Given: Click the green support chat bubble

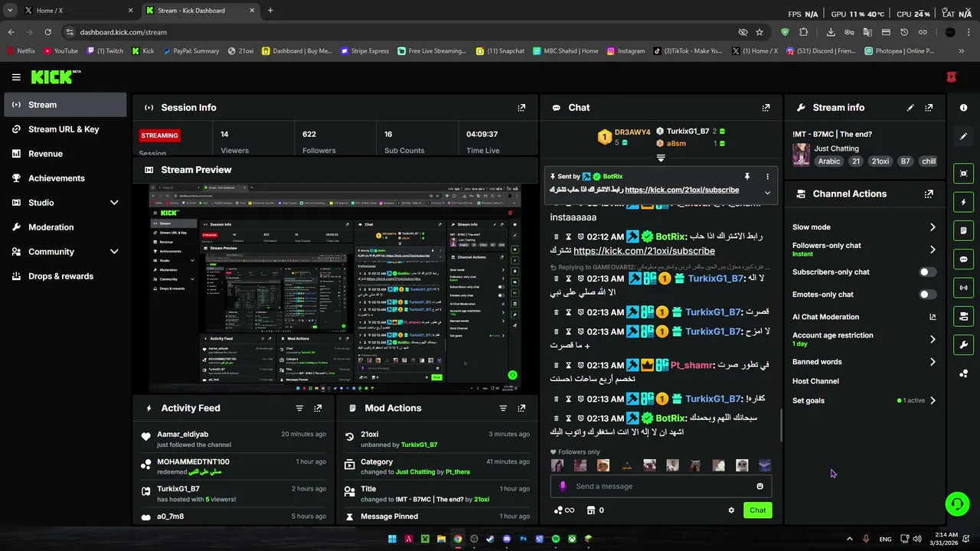Looking at the screenshot, I should point(957,504).
